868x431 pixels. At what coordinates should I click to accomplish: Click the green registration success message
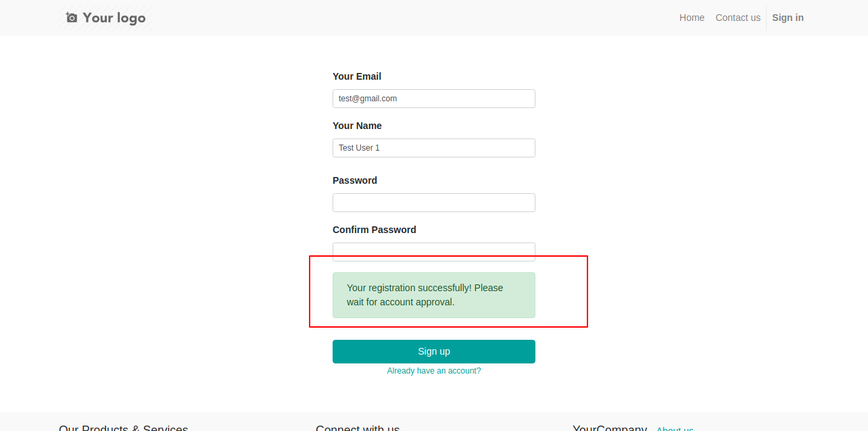[x=434, y=295]
